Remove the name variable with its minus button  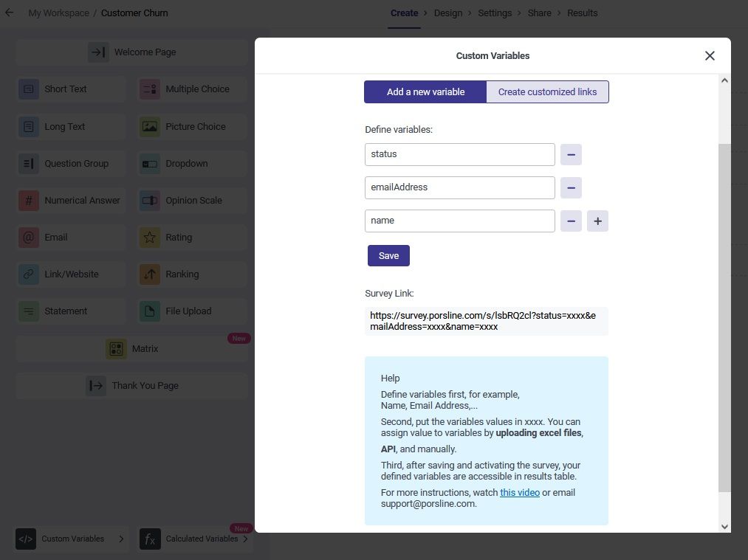(x=571, y=221)
